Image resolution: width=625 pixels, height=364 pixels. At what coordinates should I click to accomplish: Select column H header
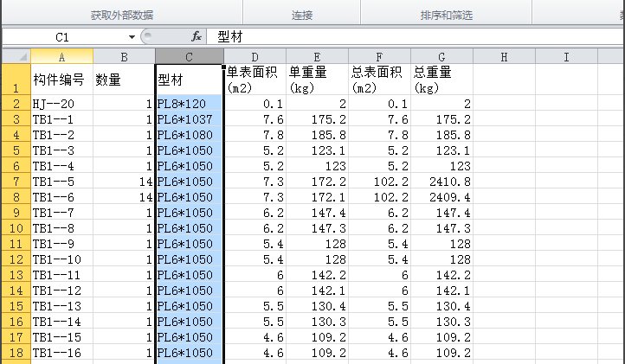point(504,56)
